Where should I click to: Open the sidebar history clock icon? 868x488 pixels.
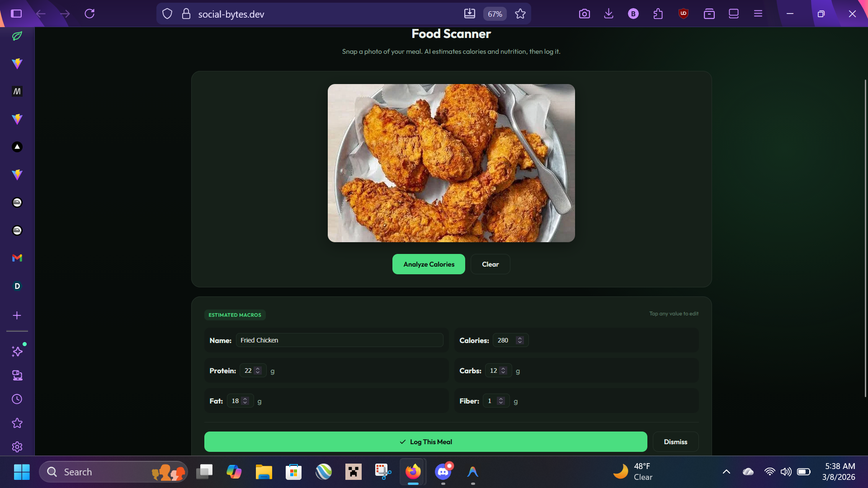point(17,399)
